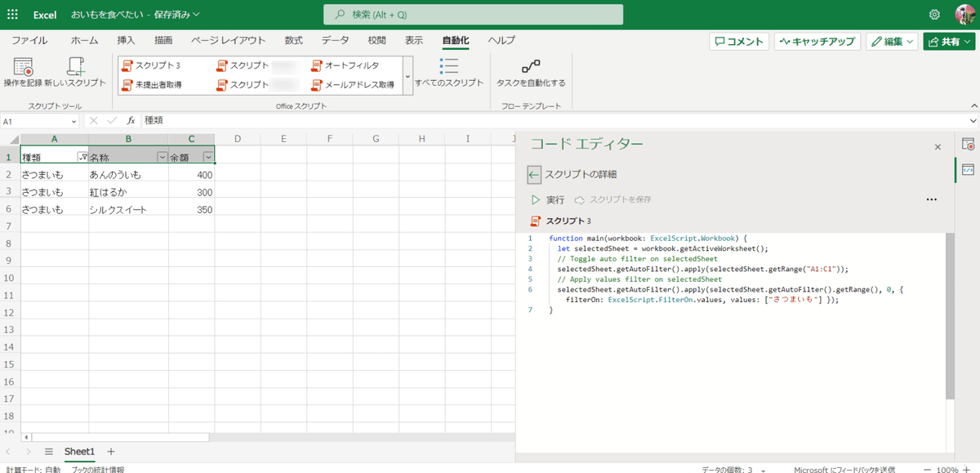Viewport: 980px width, 473px height.
Task: Click ブックの統計情報 in status bar
Action: 98,470
